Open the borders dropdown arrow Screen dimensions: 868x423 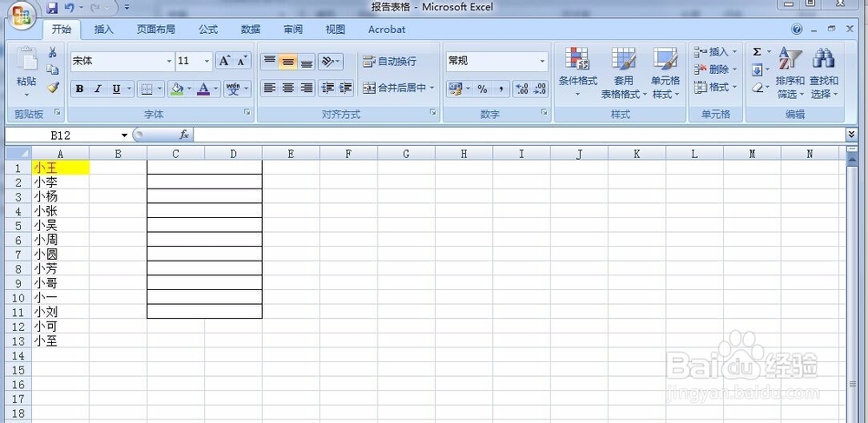[160, 89]
